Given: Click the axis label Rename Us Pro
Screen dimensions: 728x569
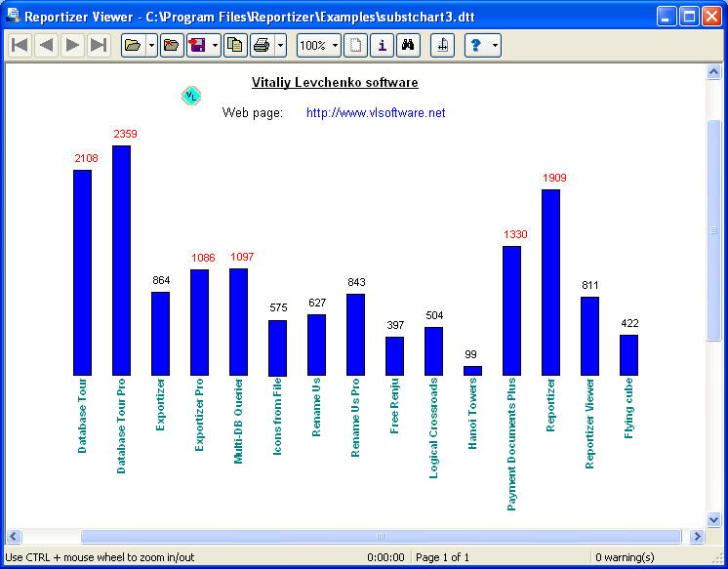Looking at the screenshot, I should (x=355, y=418).
